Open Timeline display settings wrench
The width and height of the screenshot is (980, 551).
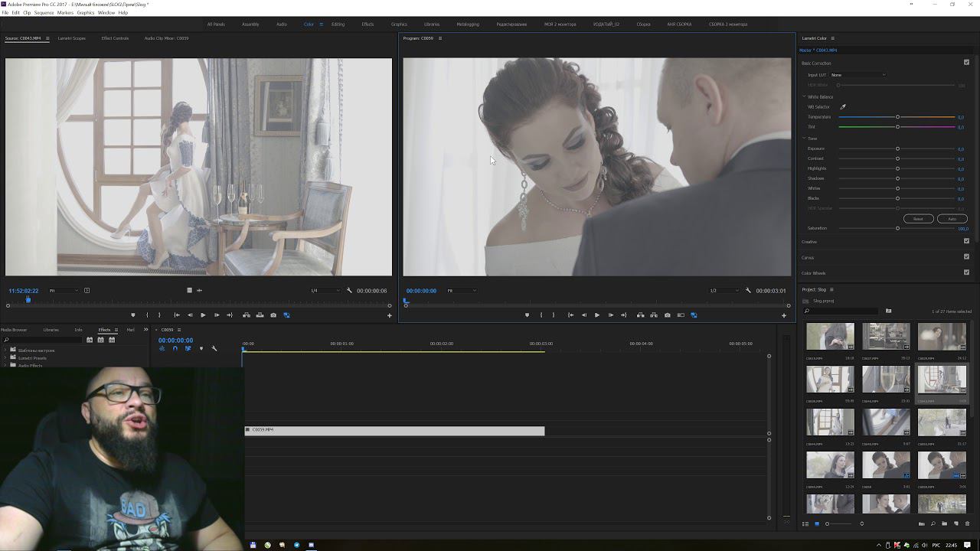(x=214, y=348)
